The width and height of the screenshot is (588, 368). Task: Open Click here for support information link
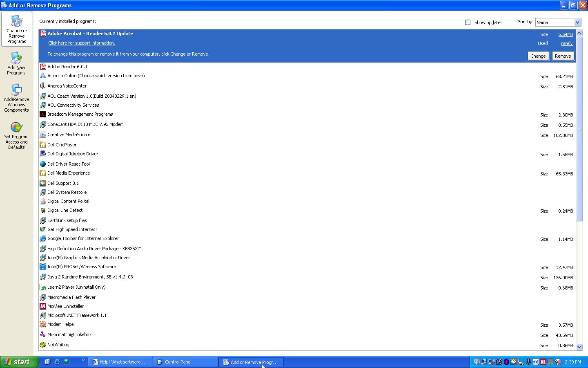(x=82, y=43)
